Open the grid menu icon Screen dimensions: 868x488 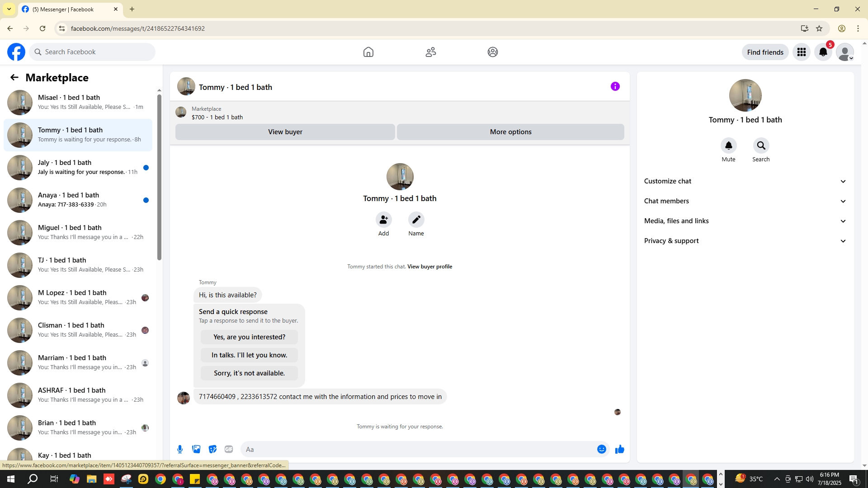tap(801, 52)
